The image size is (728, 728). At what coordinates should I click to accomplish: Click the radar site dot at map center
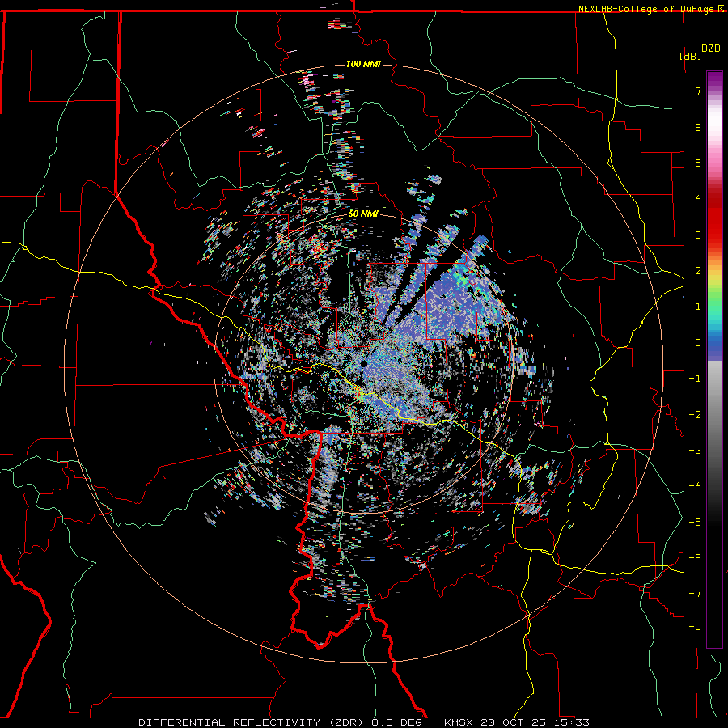(363, 364)
